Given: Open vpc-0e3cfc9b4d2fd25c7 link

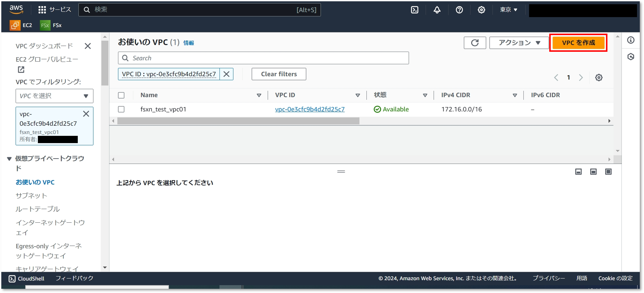Looking at the screenshot, I should (310, 109).
